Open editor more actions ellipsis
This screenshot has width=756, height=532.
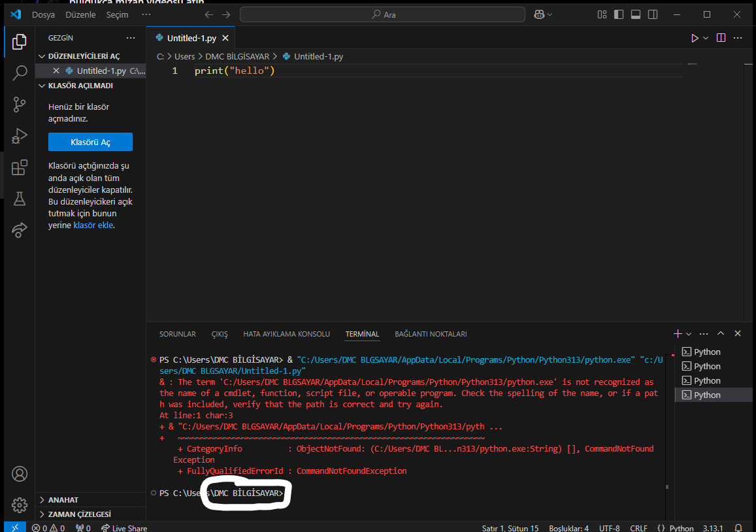(x=738, y=38)
